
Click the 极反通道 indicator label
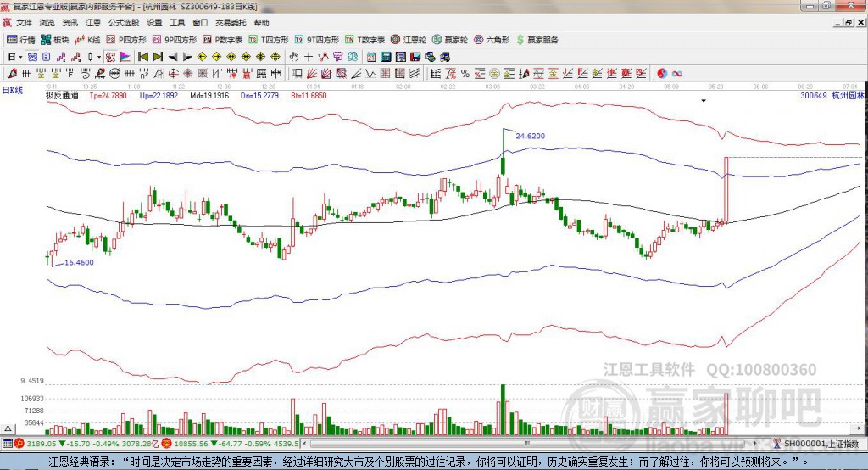pos(62,96)
